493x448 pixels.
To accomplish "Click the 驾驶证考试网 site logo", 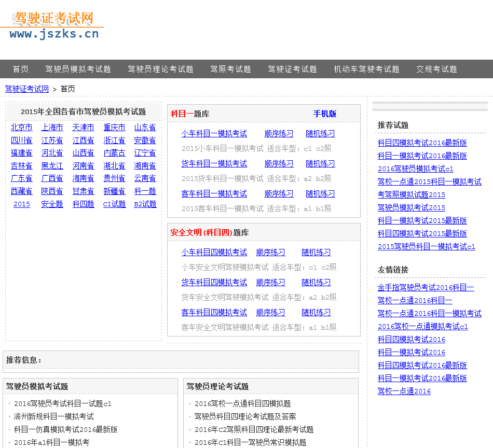I will pyautogui.click(x=53, y=26).
